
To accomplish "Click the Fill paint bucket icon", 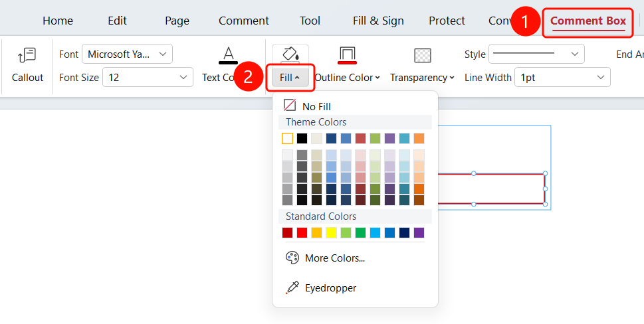I will [290, 54].
